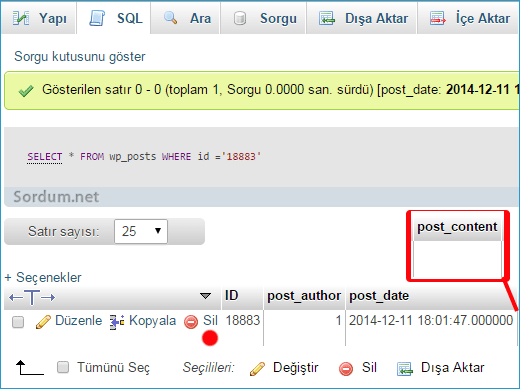Check the Tümünü Seç checkbox

click(63, 367)
